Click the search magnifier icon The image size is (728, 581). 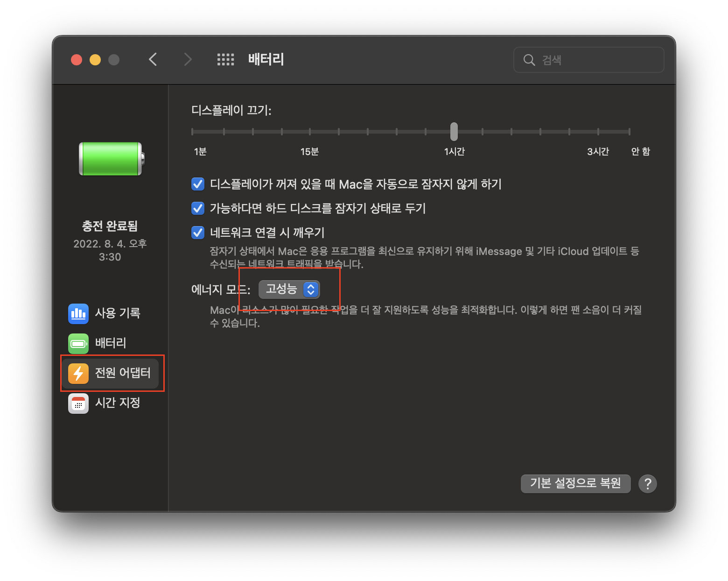(x=529, y=60)
